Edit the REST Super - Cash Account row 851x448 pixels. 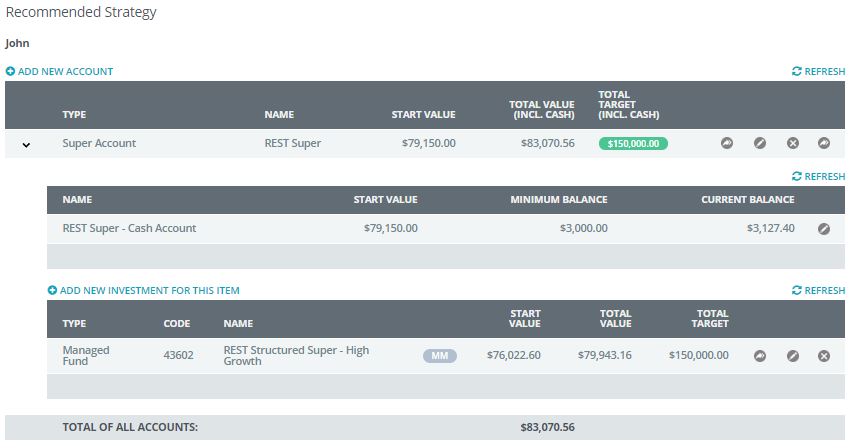pyautogui.click(x=824, y=228)
